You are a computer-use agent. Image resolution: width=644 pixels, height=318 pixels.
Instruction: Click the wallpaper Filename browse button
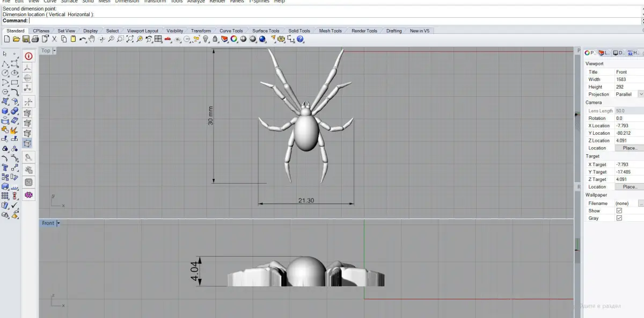641,204
